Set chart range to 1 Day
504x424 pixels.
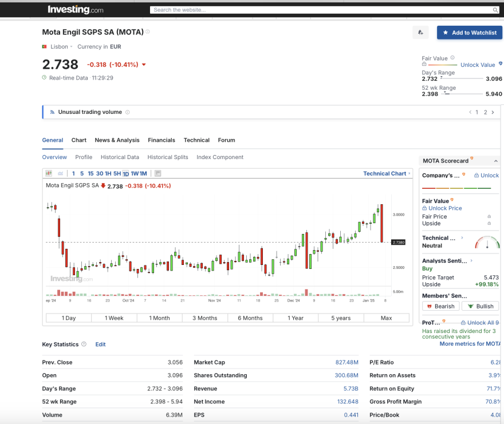[x=69, y=318]
